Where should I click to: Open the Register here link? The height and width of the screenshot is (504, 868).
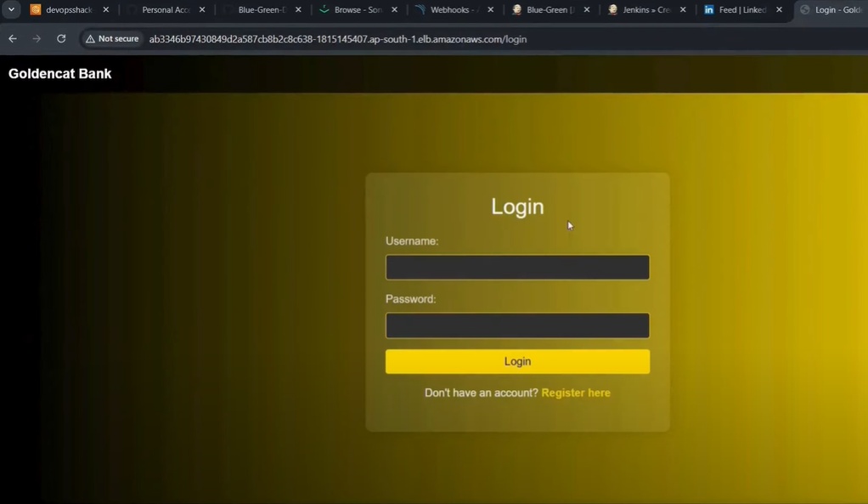(x=575, y=393)
